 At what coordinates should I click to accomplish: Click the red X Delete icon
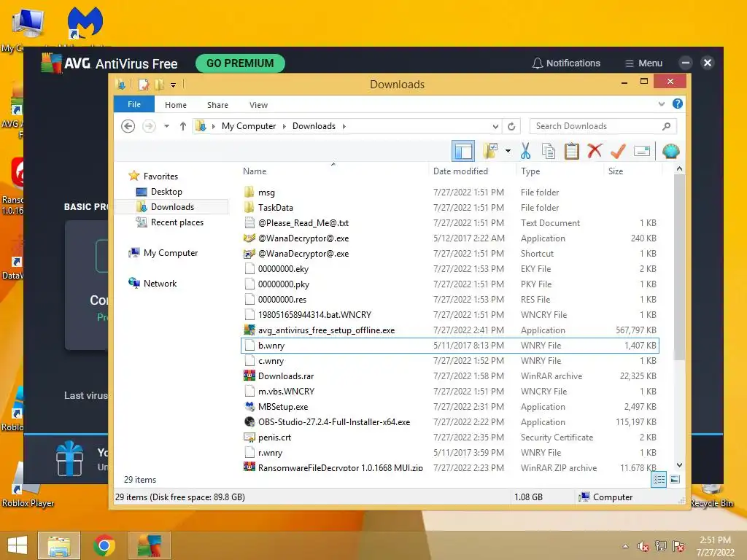click(595, 151)
